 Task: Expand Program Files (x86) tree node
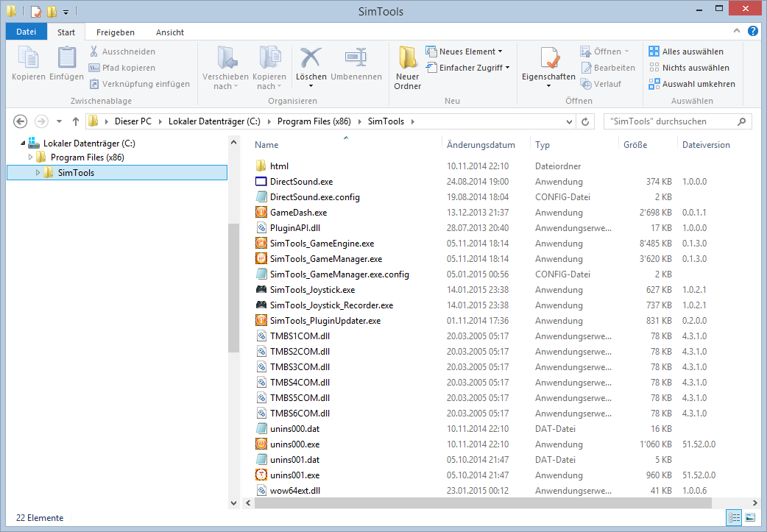[x=30, y=157]
